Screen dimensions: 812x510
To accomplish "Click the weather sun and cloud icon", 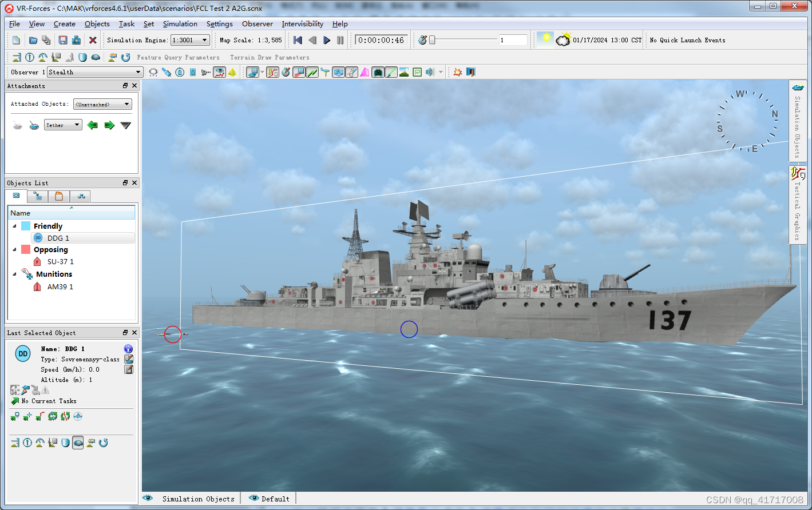I will [x=563, y=40].
